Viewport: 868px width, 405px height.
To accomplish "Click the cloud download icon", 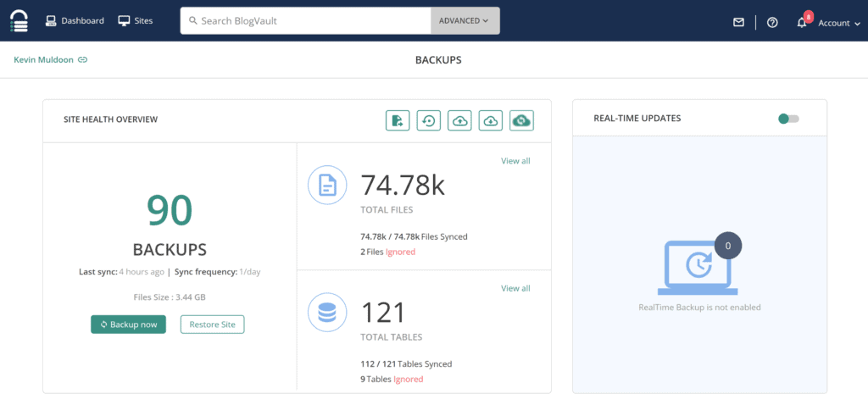I will pos(491,121).
